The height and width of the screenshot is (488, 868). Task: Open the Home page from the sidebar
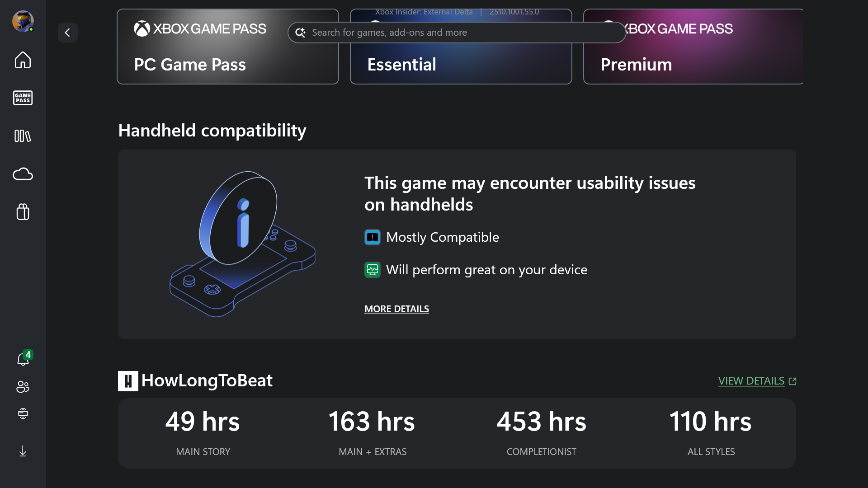[x=22, y=60]
